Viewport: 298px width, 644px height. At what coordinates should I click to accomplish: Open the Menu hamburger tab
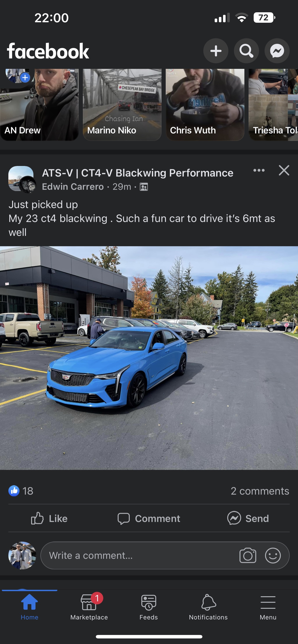point(268,606)
